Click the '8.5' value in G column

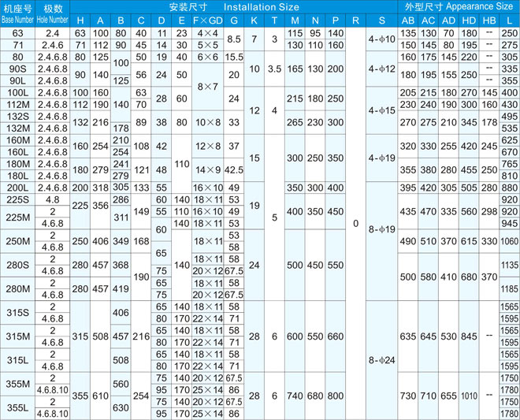point(234,39)
